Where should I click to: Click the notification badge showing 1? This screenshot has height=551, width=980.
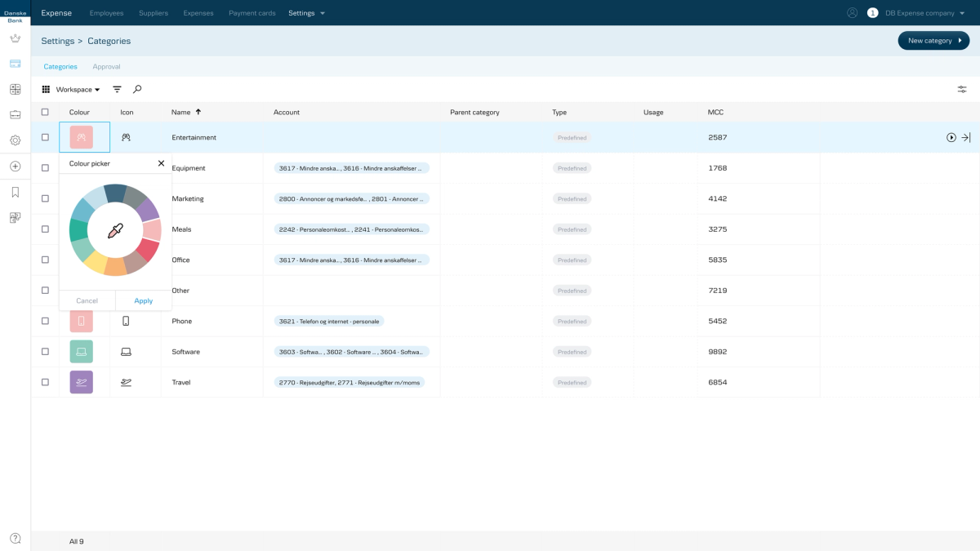click(x=872, y=13)
